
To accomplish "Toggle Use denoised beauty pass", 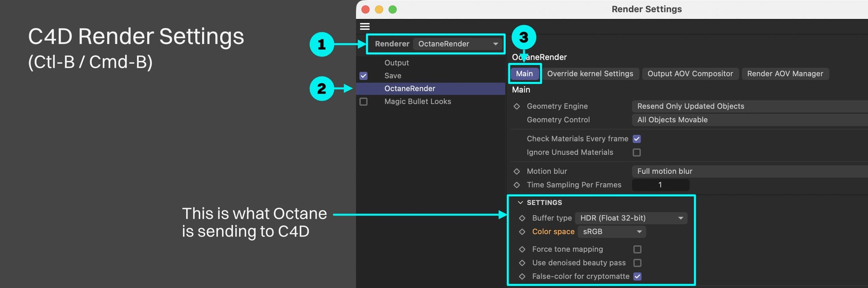I will coord(637,263).
